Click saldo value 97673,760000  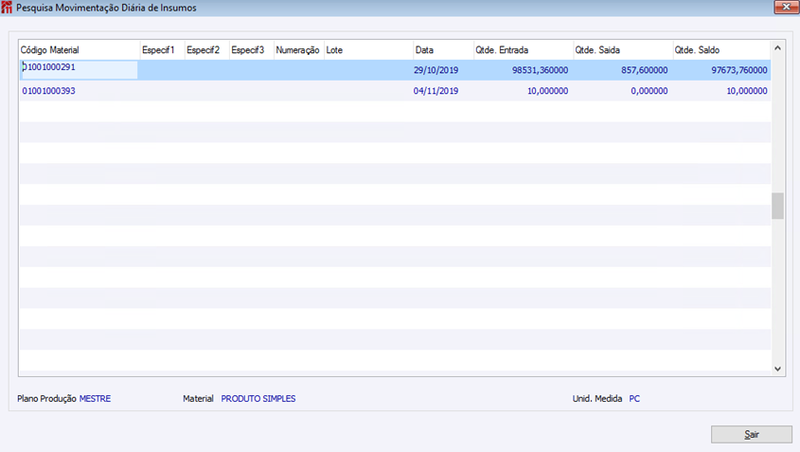tap(739, 70)
